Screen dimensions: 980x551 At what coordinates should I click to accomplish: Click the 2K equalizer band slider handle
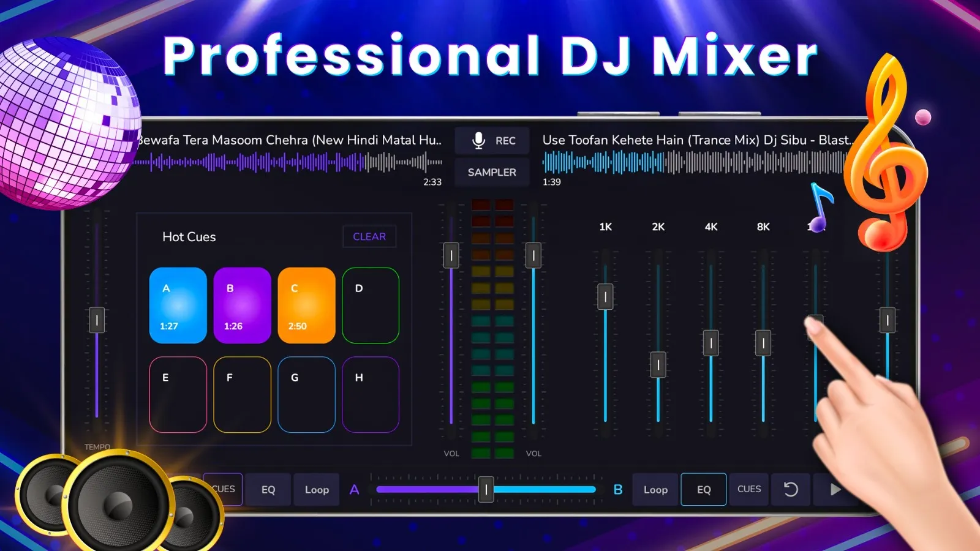pyautogui.click(x=658, y=365)
